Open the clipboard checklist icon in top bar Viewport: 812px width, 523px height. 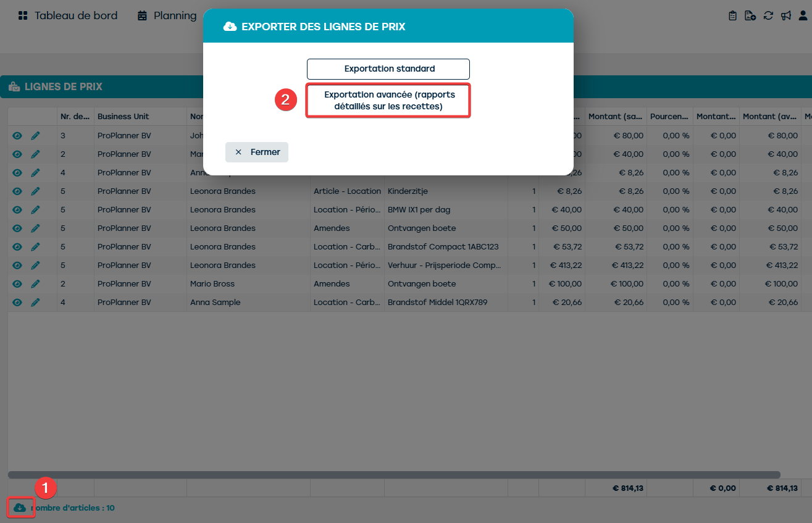(x=732, y=15)
